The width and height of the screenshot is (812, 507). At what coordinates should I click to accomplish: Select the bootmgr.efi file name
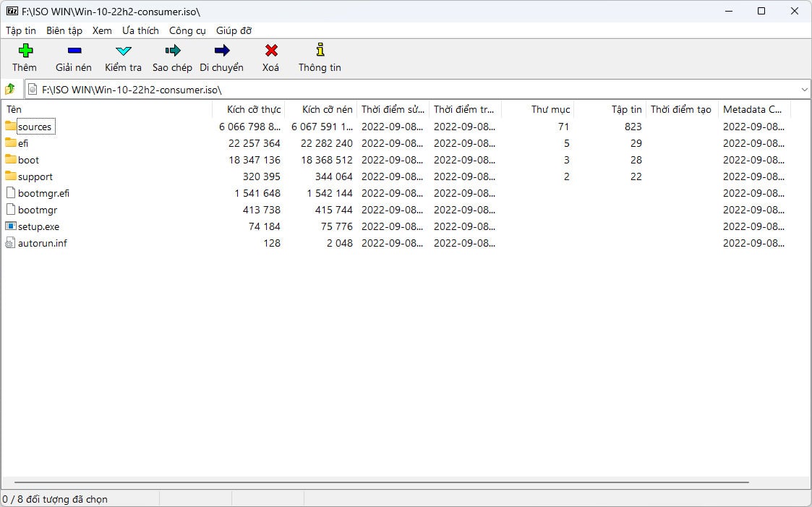point(43,193)
